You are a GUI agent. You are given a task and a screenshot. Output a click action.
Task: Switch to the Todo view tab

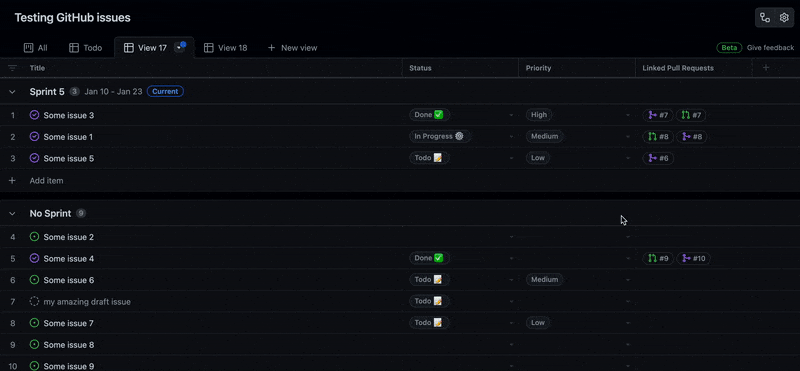pos(86,48)
